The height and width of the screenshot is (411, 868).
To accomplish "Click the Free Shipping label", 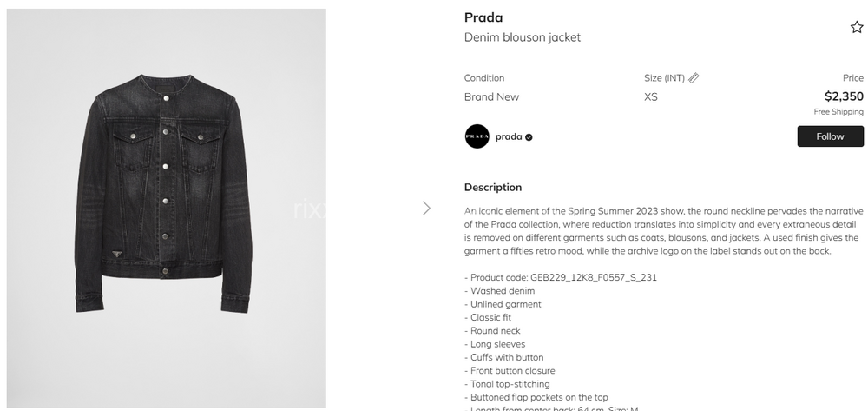I will tap(838, 112).
